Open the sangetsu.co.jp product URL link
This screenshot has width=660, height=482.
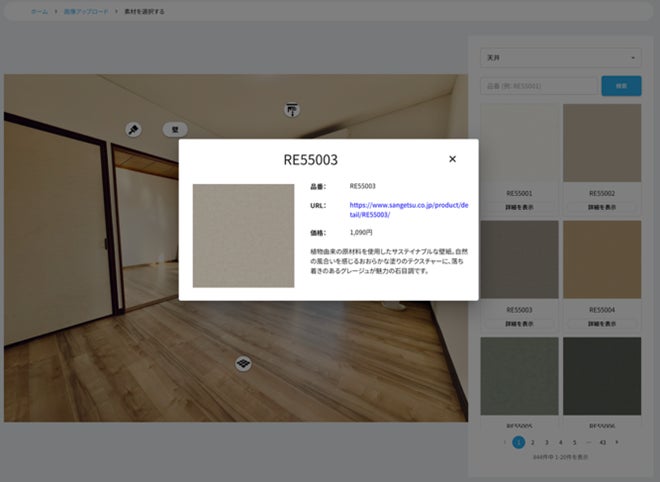coord(409,210)
